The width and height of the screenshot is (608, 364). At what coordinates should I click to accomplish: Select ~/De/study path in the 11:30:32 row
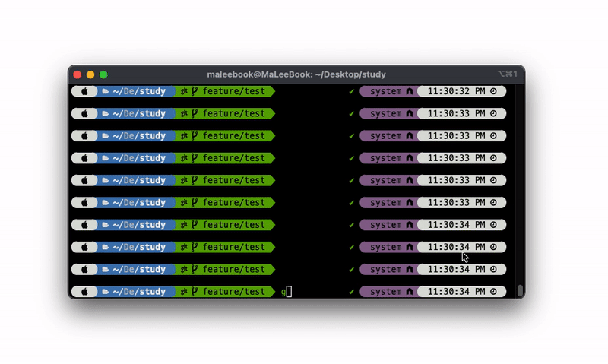139,91
